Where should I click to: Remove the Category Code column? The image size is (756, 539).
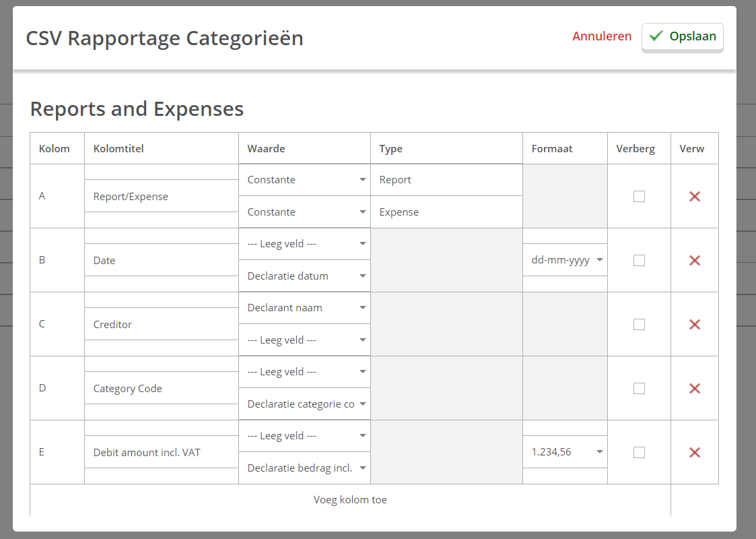[695, 389]
